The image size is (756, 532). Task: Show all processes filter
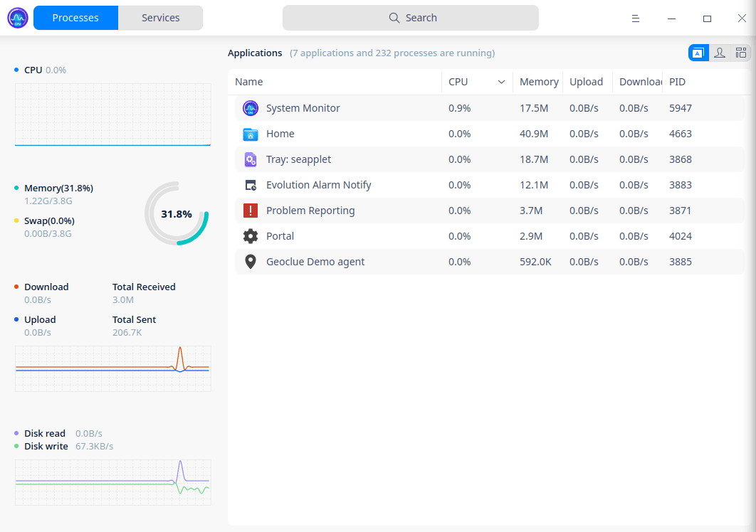click(x=740, y=53)
